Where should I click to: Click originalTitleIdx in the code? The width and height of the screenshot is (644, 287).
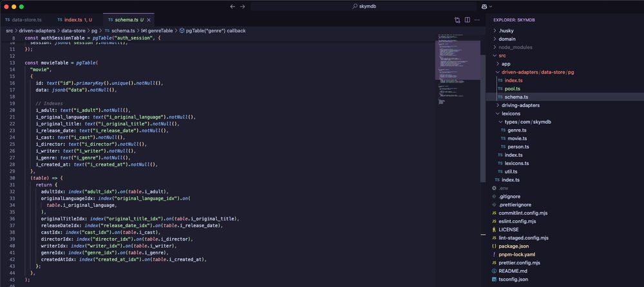pos(64,219)
